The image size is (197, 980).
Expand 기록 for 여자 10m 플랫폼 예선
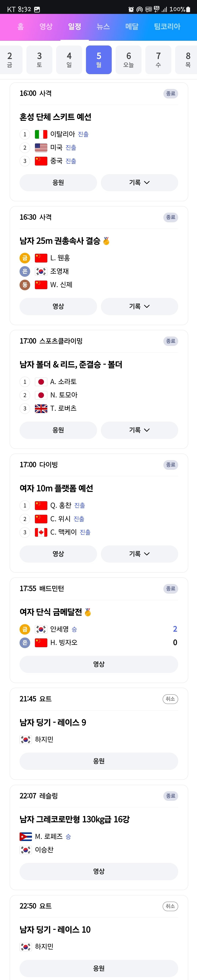click(139, 554)
